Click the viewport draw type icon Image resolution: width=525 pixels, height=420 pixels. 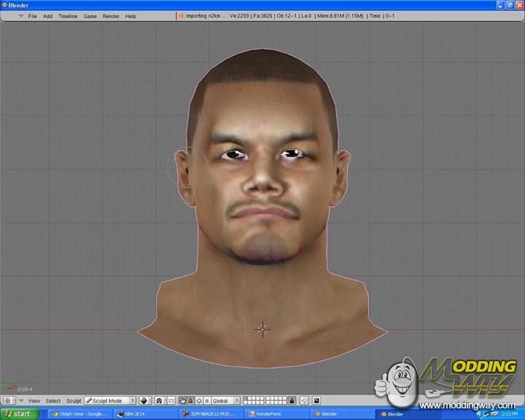(x=144, y=401)
